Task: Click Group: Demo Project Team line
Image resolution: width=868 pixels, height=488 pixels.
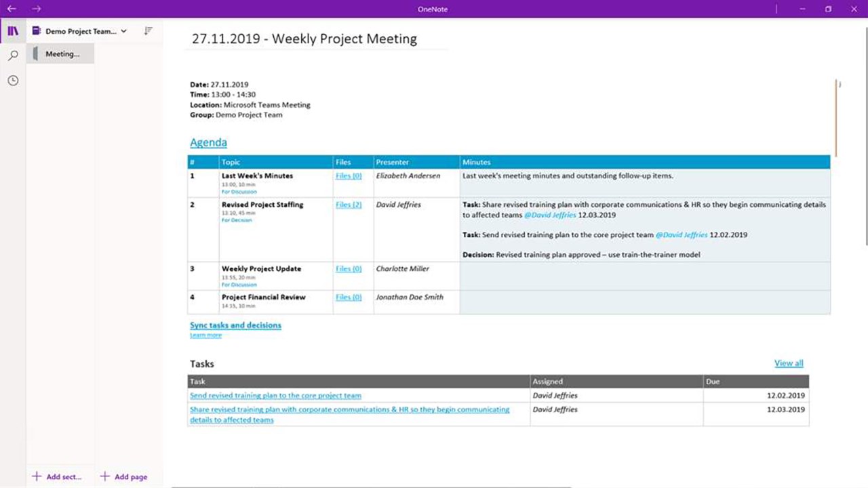Action: pyautogui.click(x=236, y=115)
